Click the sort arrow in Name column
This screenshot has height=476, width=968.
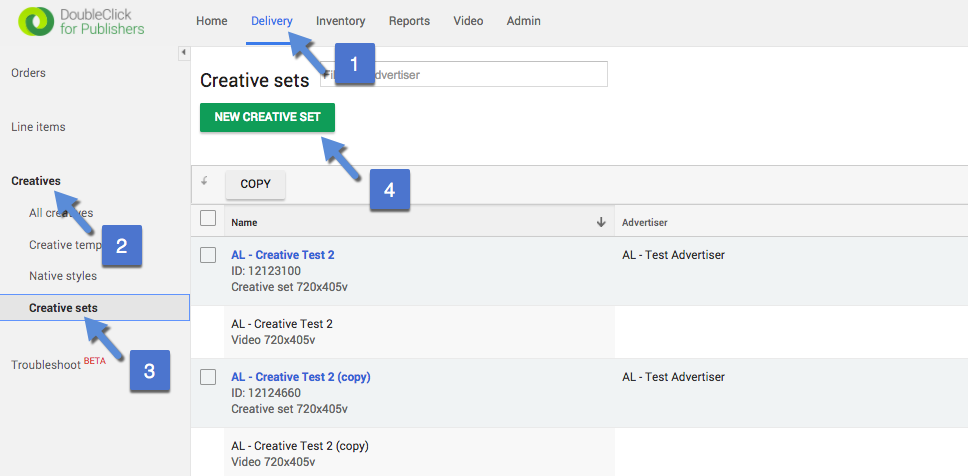click(601, 222)
